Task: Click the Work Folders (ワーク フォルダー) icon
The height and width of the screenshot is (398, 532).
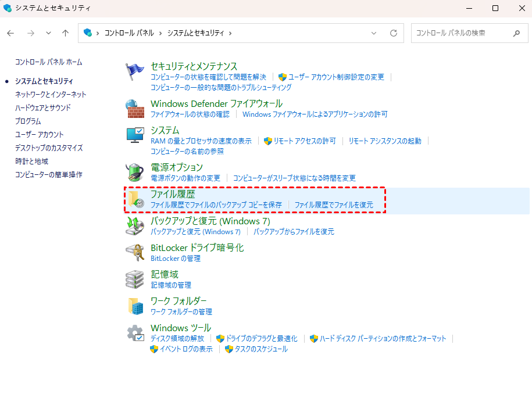Action: coord(135,306)
